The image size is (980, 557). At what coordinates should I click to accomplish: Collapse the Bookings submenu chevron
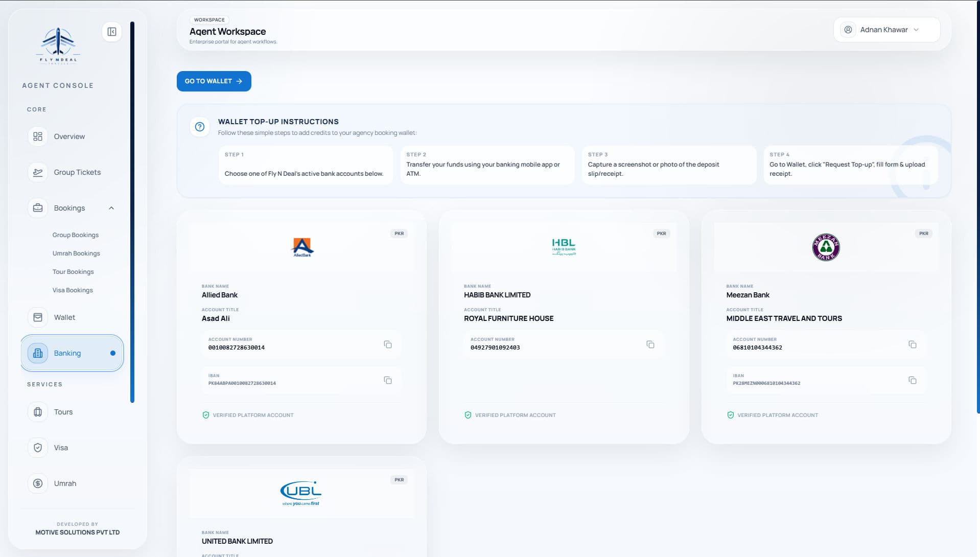coord(111,208)
